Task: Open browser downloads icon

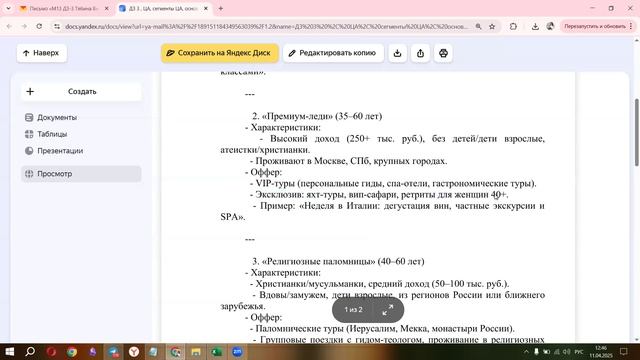Action: coord(535,26)
